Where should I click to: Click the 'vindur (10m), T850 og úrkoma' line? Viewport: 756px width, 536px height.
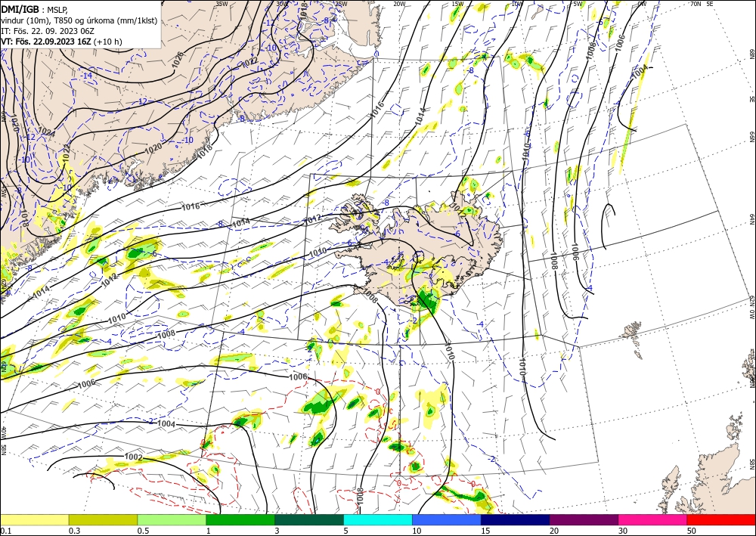pyautogui.click(x=79, y=20)
